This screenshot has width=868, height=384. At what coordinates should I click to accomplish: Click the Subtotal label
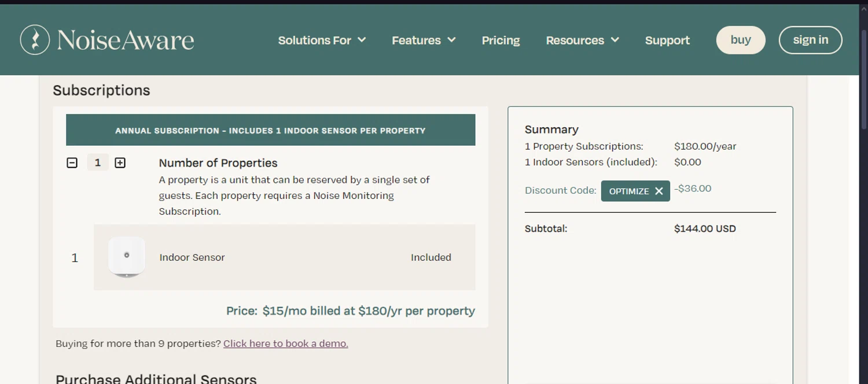[x=546, y=228]
